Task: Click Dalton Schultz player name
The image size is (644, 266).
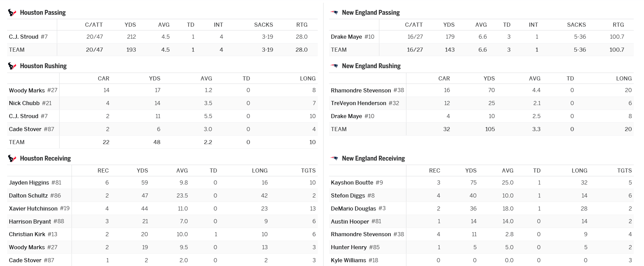Action: [28, 195]
